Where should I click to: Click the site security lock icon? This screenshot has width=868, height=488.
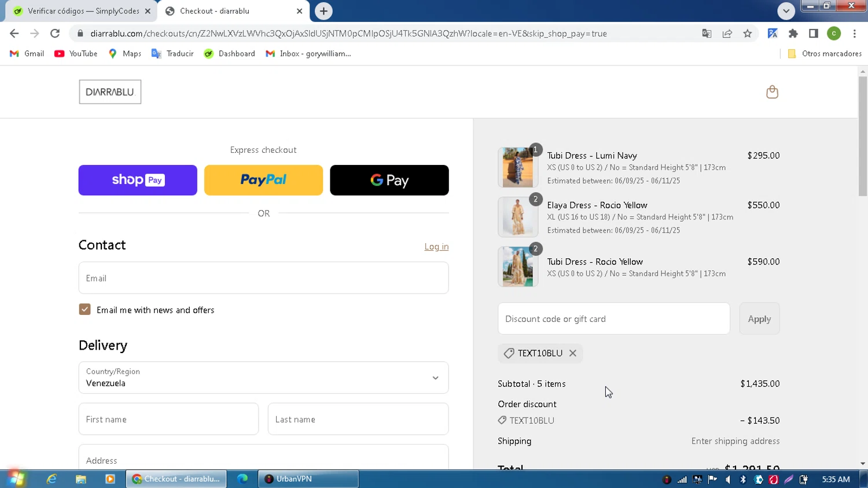coord(80,34)
